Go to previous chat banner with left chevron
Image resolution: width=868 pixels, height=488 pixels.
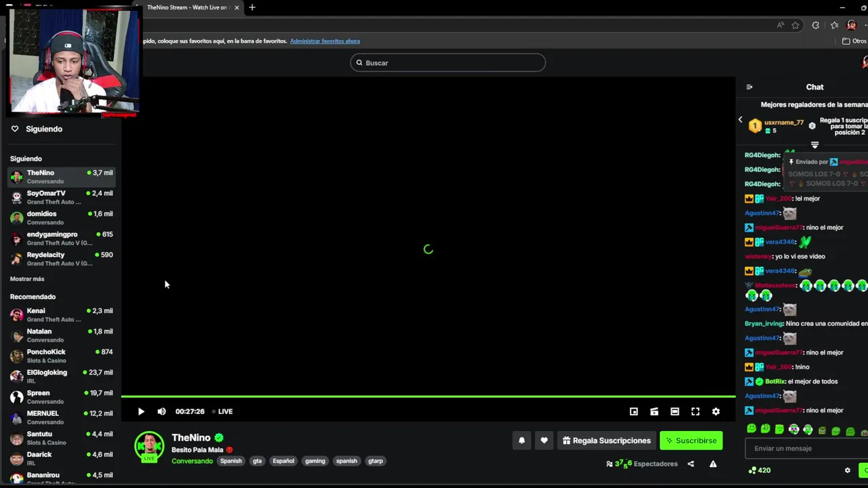click(741, 120)
